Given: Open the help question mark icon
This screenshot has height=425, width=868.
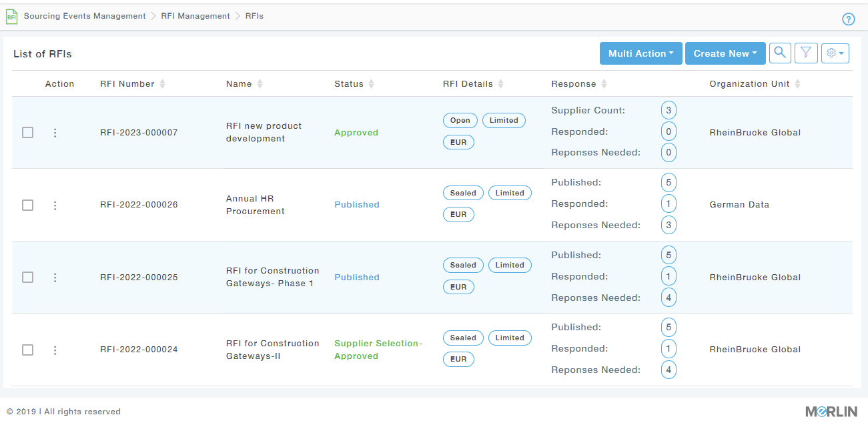Looking at the screenshot, I should (849, 19).
